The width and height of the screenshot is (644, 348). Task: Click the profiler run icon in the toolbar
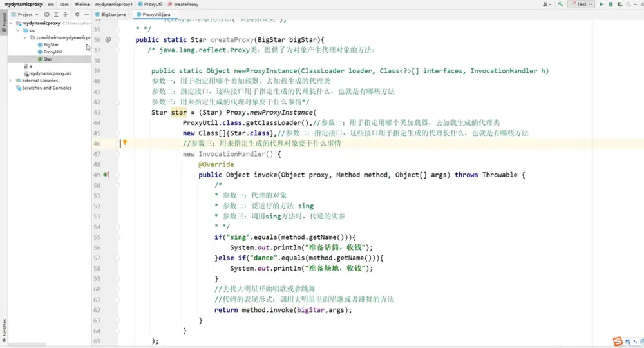coord(628,4)
